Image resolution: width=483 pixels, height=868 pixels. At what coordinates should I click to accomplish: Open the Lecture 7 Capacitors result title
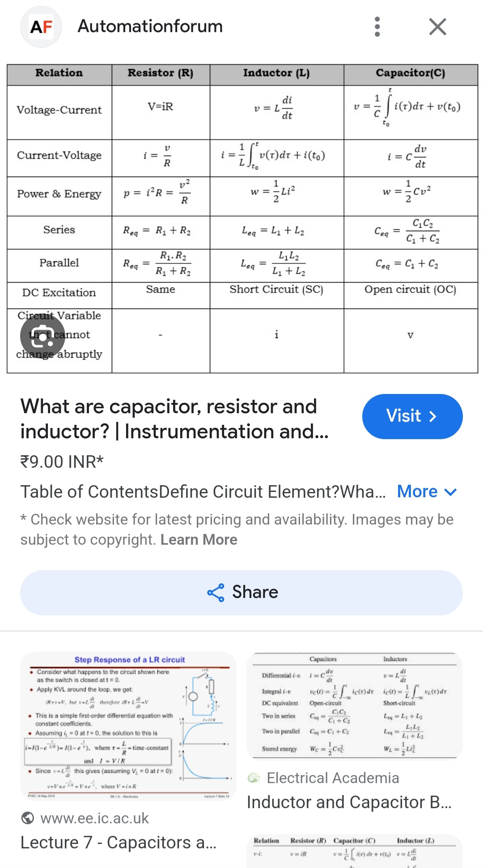119,843
